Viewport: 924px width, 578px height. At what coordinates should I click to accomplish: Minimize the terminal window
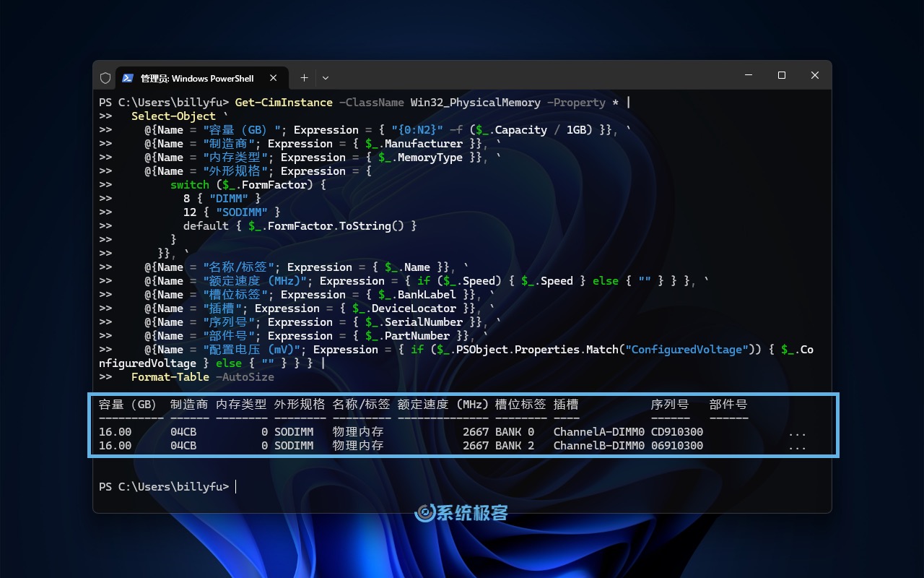point(748,75)
